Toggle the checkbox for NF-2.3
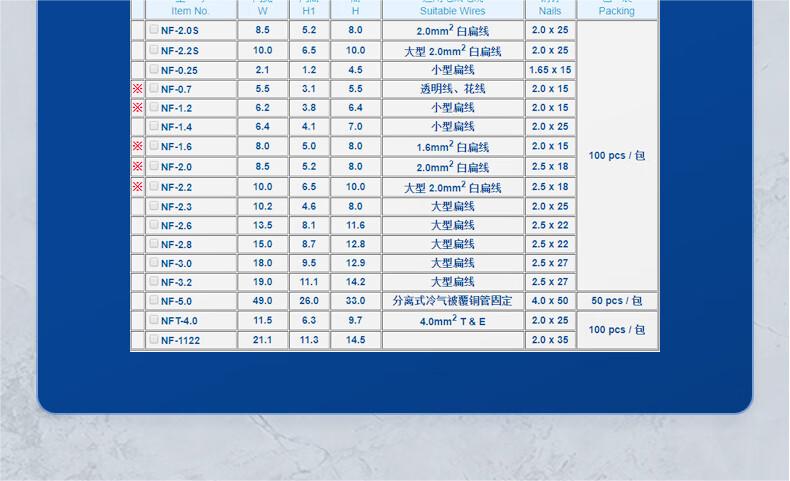The width and height of the screenshot is (790, 481). pyautogui.click(x=154, y=206)
